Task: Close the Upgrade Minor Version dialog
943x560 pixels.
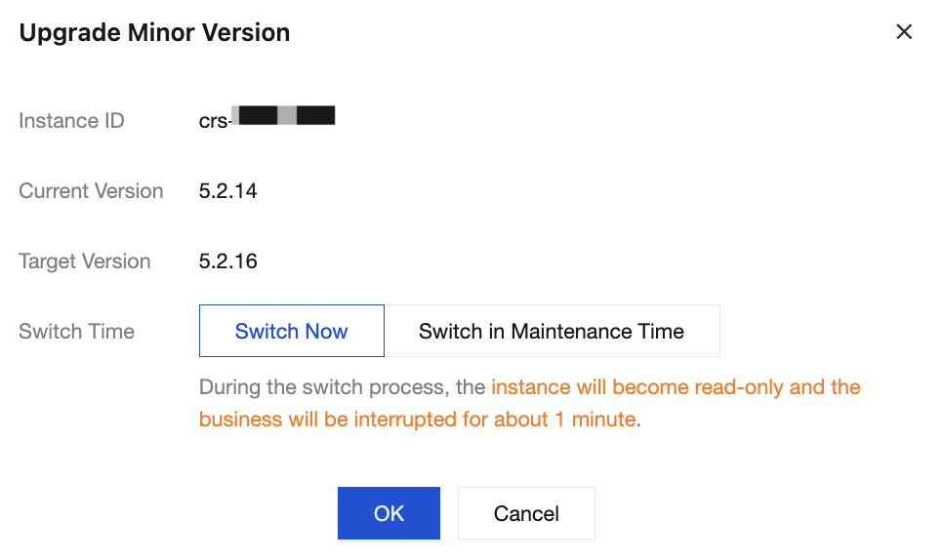Action: [904, 32]
